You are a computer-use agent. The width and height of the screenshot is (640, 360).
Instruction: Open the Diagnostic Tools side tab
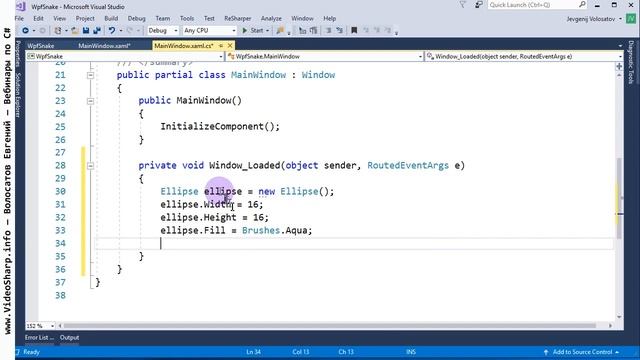point(631,62)
